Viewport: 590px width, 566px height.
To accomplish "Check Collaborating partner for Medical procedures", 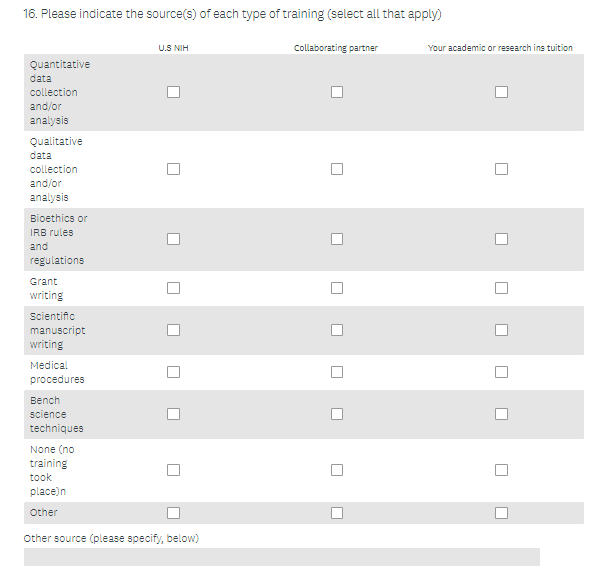I will pos(337,372).
